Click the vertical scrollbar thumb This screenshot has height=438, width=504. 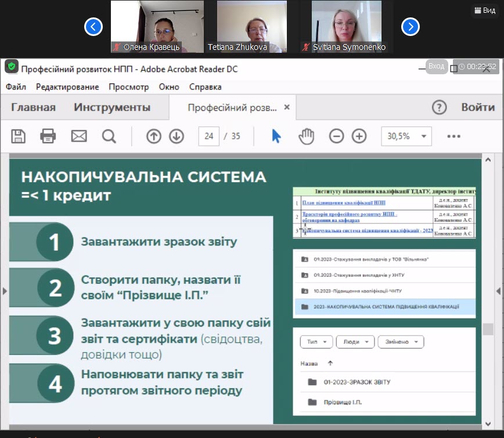(488, 330)
